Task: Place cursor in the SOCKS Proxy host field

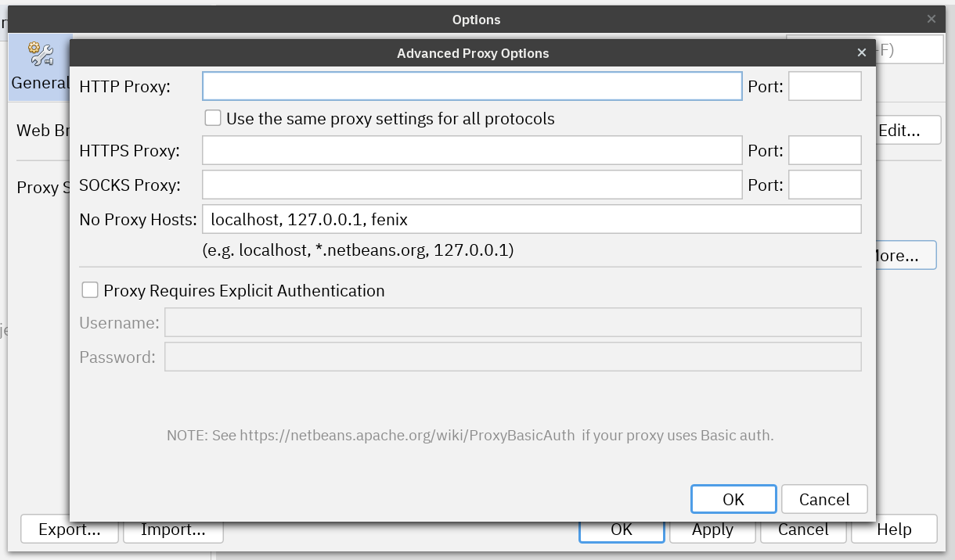Action: pos(472,185)
